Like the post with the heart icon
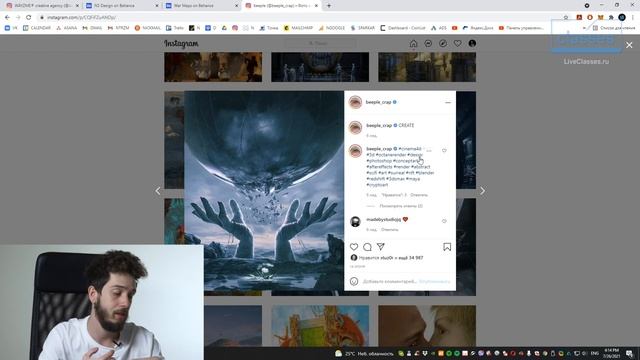Viewport: 640px width, 360px height. (354, 247)
